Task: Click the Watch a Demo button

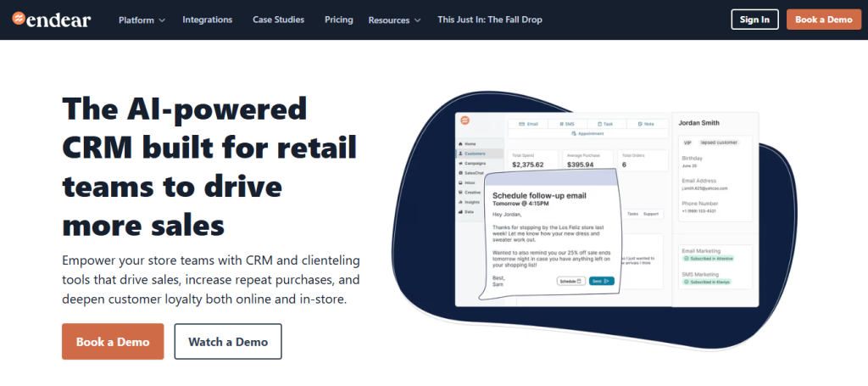Action: [228, 342]
